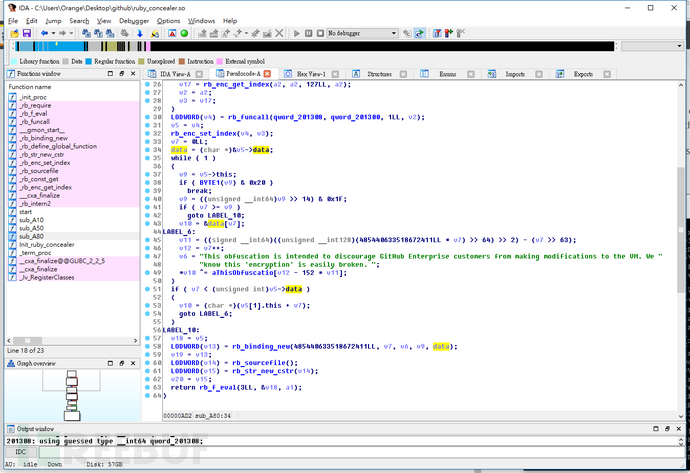
Task: Open the Help menu
Action: [230, 21]
